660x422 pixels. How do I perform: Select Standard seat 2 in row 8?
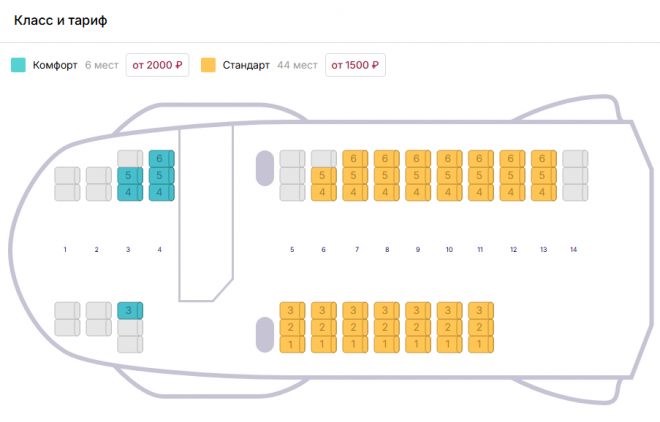[x=386, y=327]
